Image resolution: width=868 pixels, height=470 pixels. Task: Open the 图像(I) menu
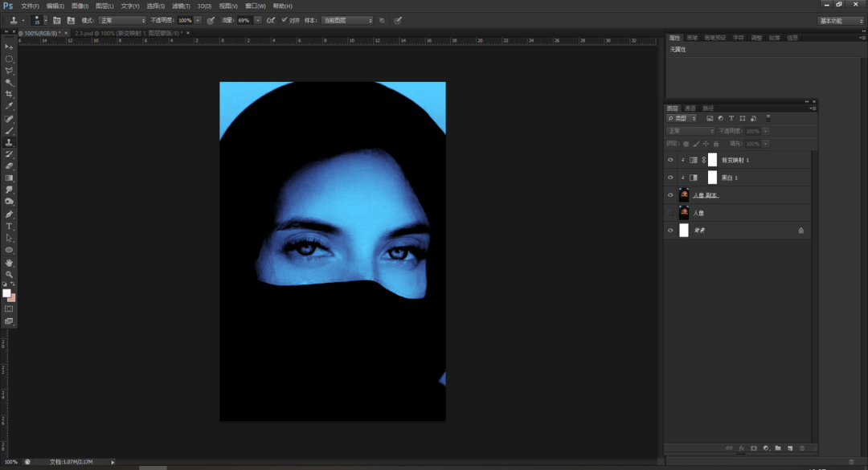point(80,6)
